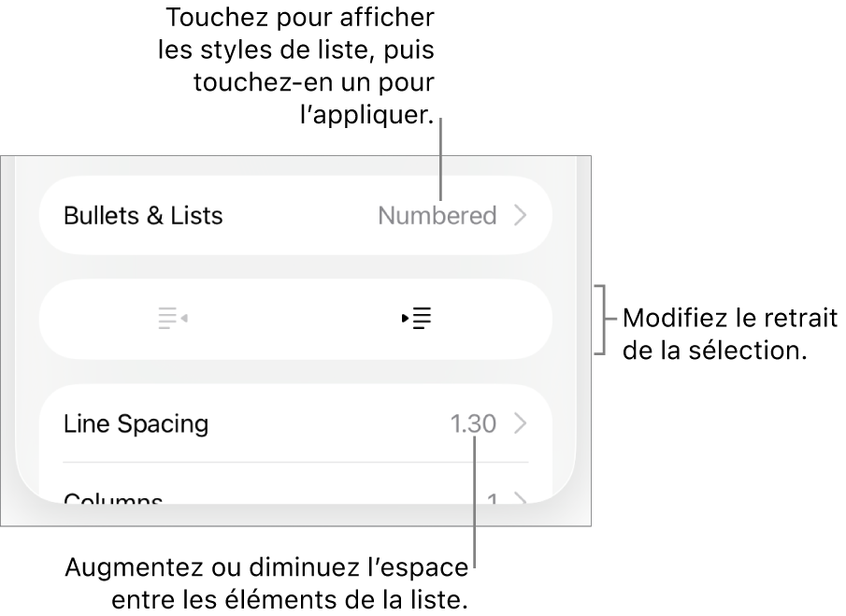Click the gray panel area above Bullets & Lists

tap(295, 166)
